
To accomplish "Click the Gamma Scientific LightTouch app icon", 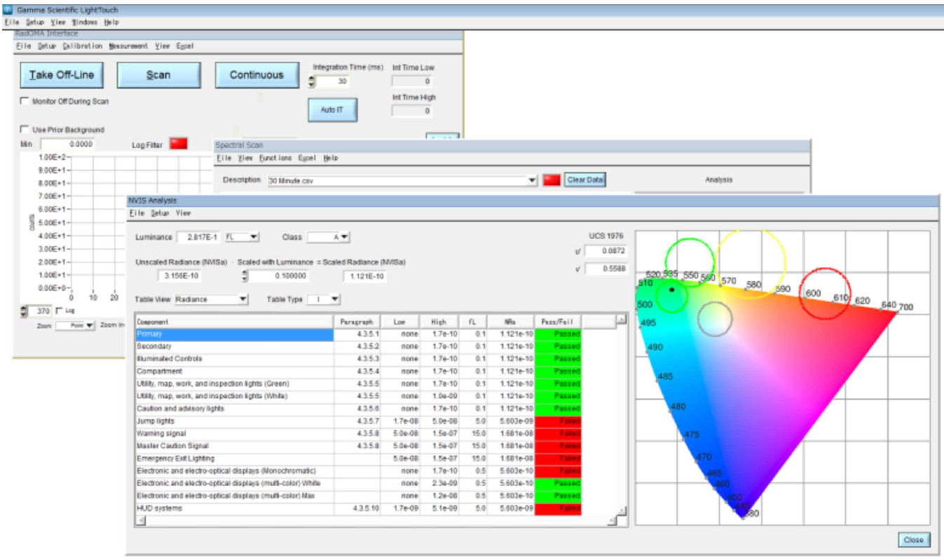I will click(x=8, y=11).
